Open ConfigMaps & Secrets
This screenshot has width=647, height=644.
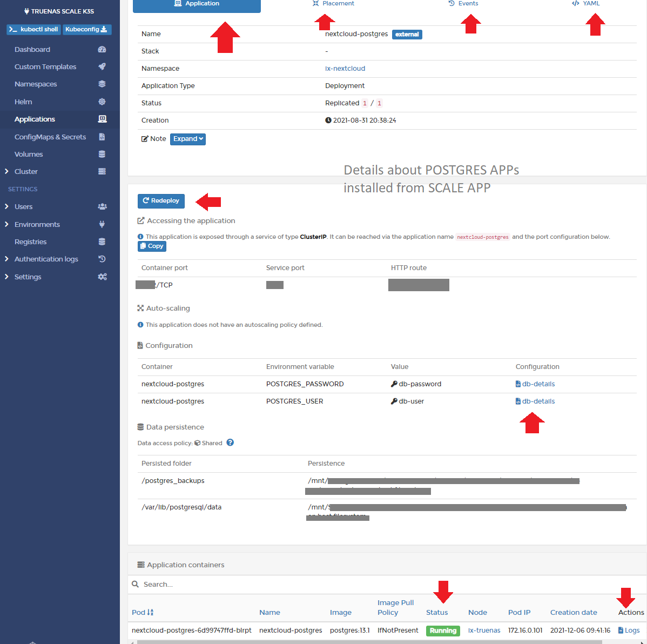tap(50, 137)
